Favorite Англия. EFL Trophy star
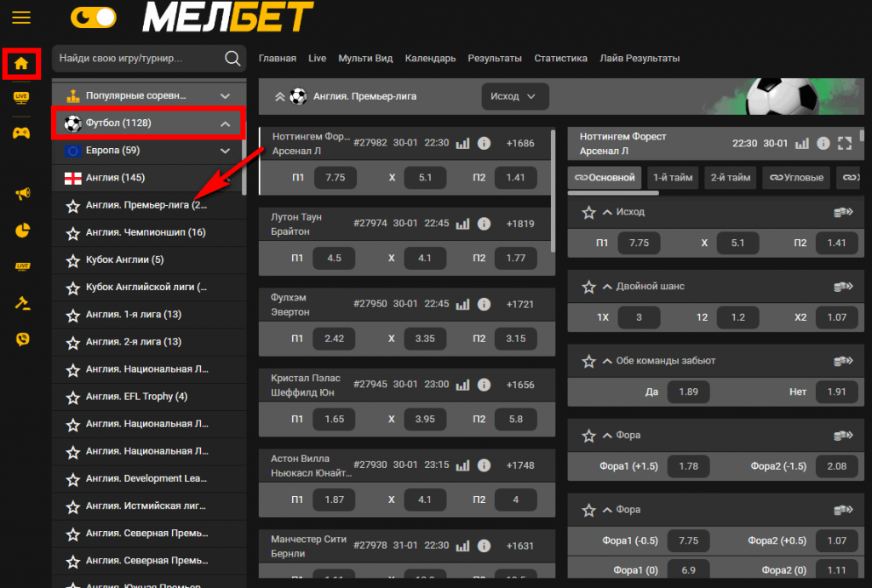 click(73, 397)
